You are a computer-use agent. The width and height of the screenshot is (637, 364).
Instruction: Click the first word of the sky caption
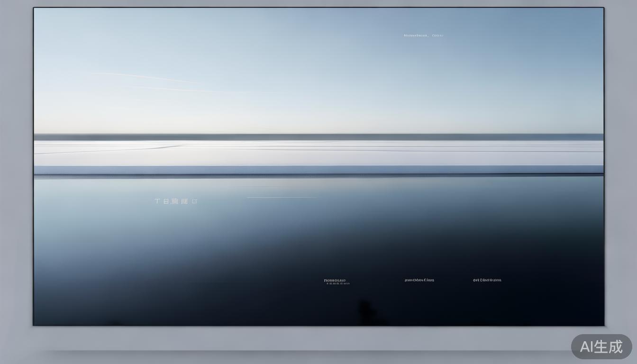coord(416,36)
